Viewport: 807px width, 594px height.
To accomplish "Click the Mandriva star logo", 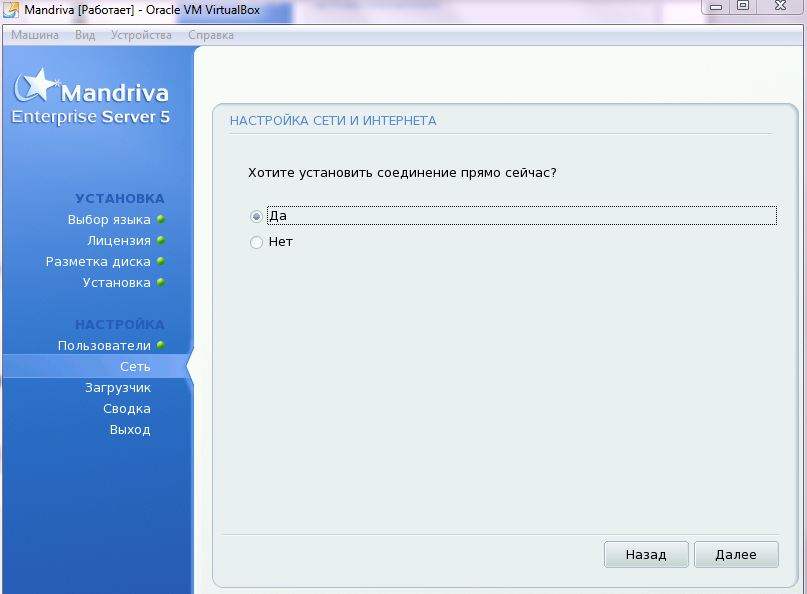I will tap(36, 85).
